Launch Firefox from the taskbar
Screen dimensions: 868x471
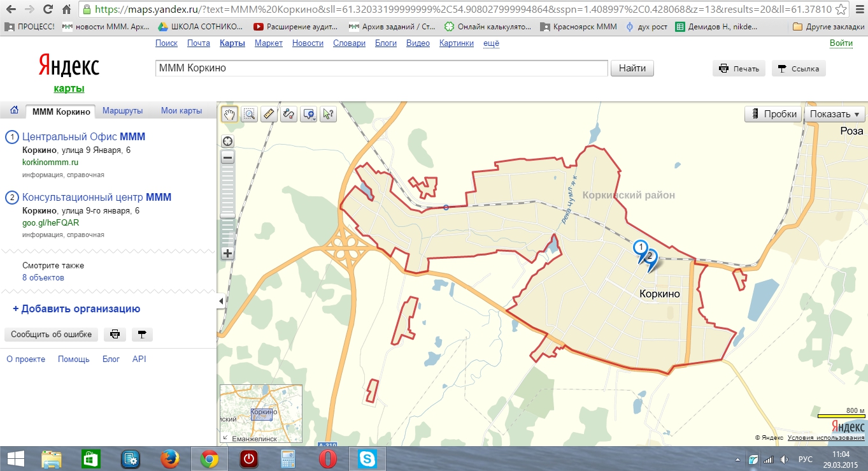169,459
